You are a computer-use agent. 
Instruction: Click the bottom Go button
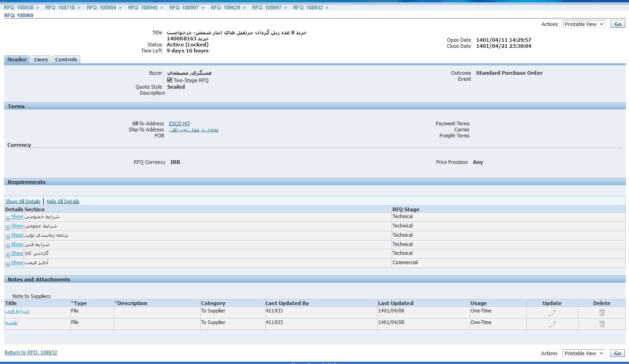coord(617,353)
